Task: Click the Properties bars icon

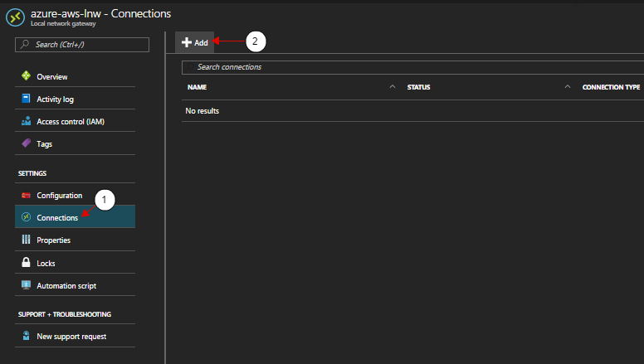Action: pos(26,240)
